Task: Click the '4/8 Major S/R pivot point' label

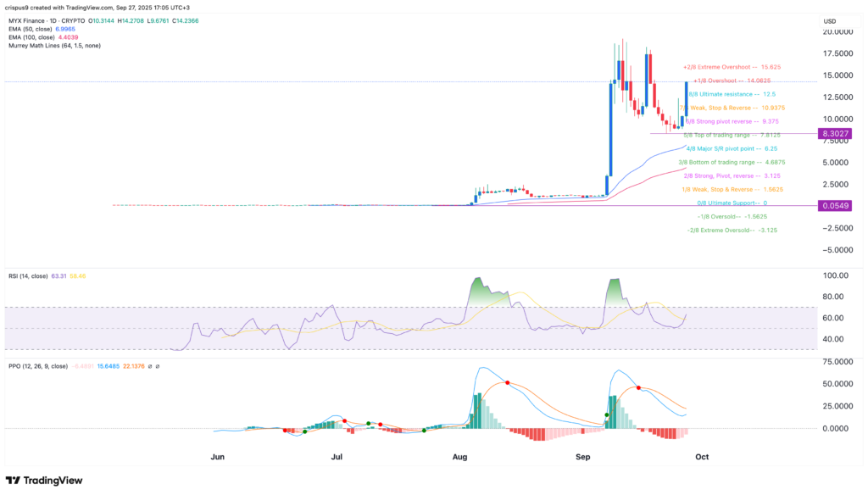Action: pyautogui.click(x=721, y=148)
